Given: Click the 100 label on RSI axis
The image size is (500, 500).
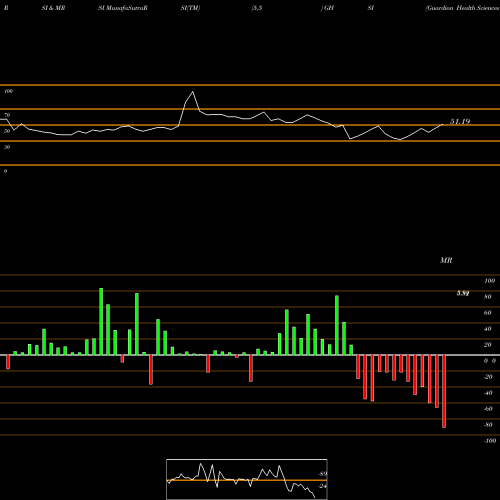Looking at the screenshot, I should 9,91.
